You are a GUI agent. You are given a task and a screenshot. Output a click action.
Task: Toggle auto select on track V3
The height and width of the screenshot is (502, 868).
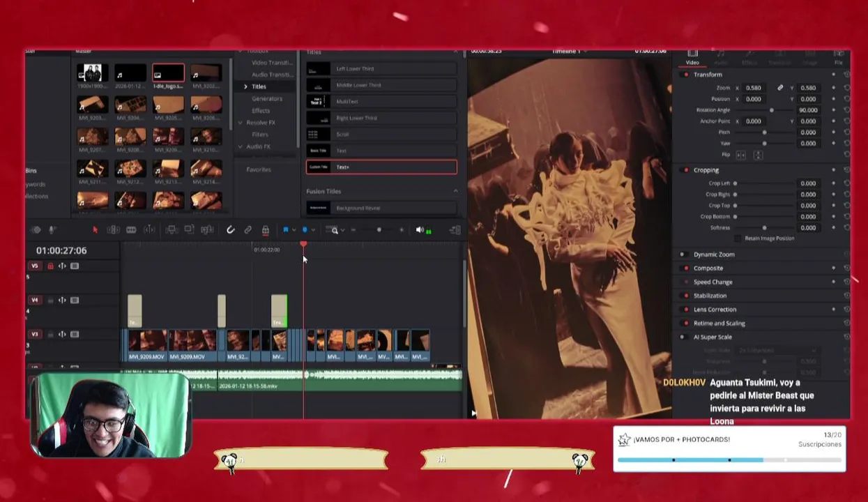coord(62,334)
